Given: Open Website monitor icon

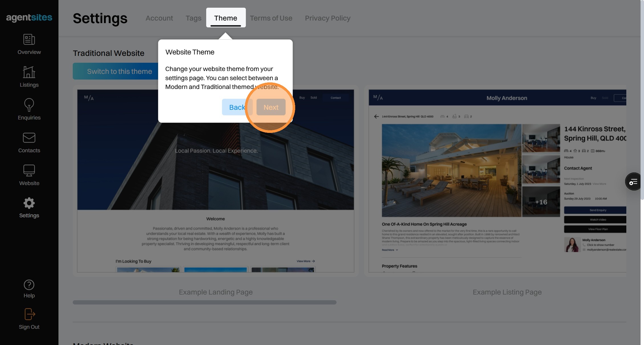Looking at the screenshot, I should [x=29, y=171].
